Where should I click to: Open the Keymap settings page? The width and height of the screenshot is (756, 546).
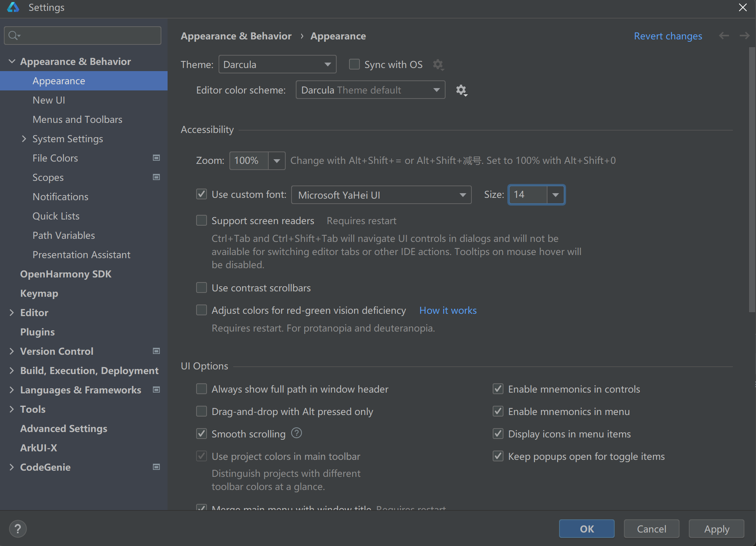pyautogui.click(x=39, y=293)
